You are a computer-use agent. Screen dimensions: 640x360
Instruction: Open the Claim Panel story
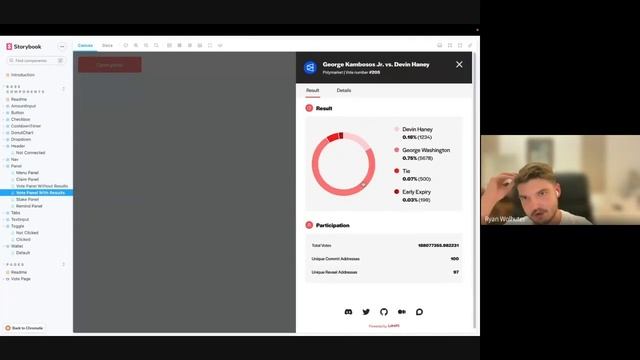[x=27, y=179]
